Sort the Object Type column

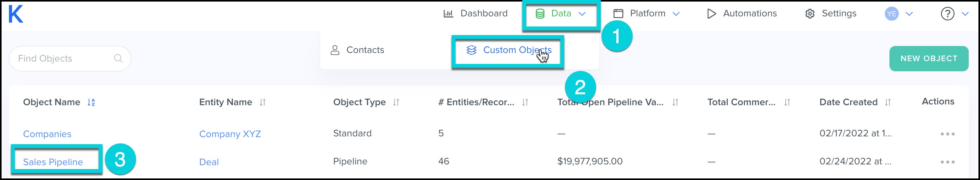pos(396,102)
